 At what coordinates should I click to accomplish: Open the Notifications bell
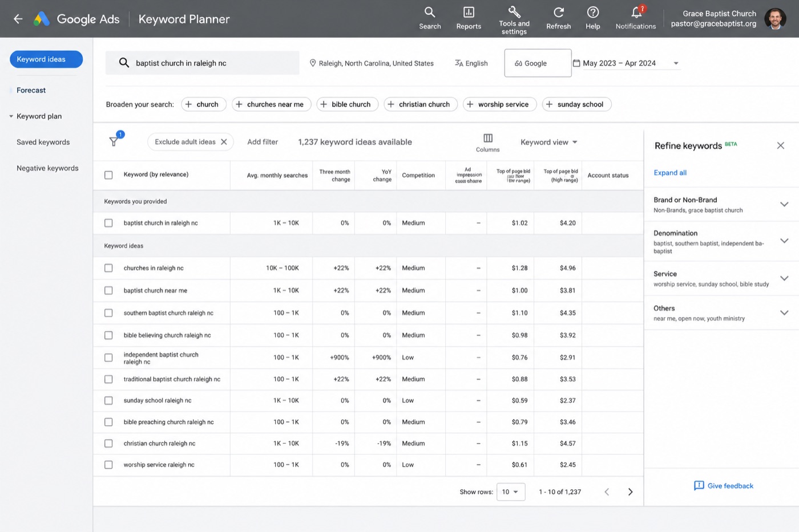pos(636,18)
